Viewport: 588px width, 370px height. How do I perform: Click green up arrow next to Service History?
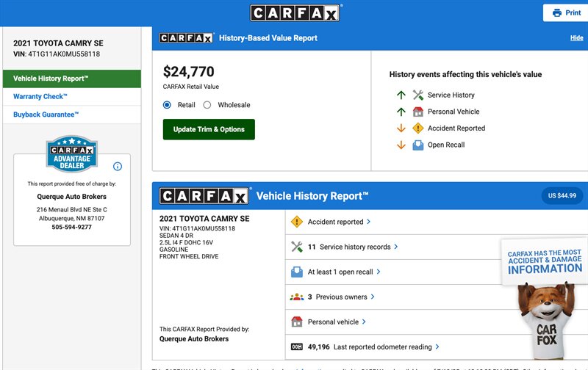pos(401,95)
